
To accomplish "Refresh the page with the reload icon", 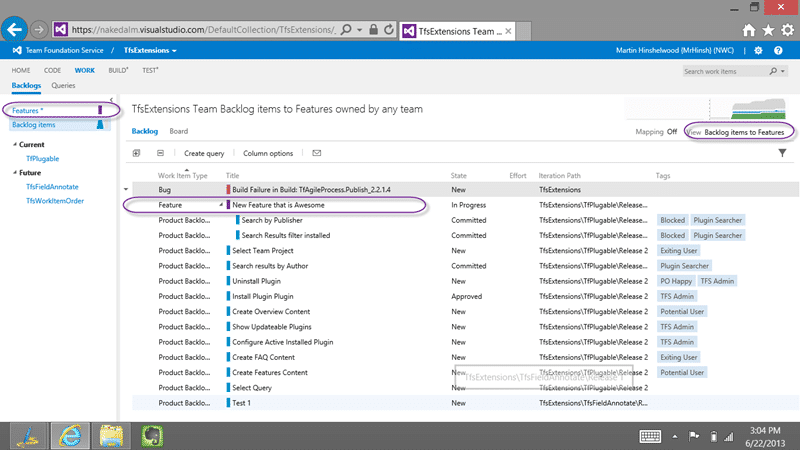I will pyautogui.click(x=389, y=30).
